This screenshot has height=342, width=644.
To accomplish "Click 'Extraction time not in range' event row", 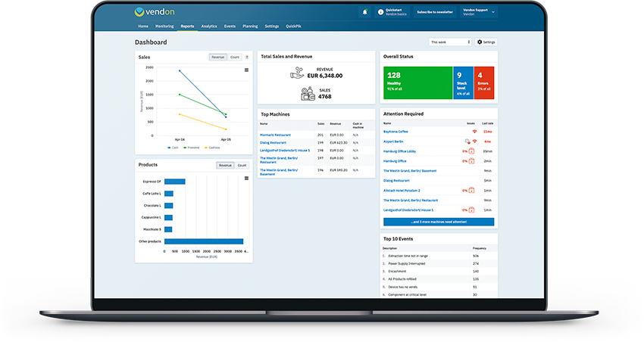I will (x=439, y=256).
